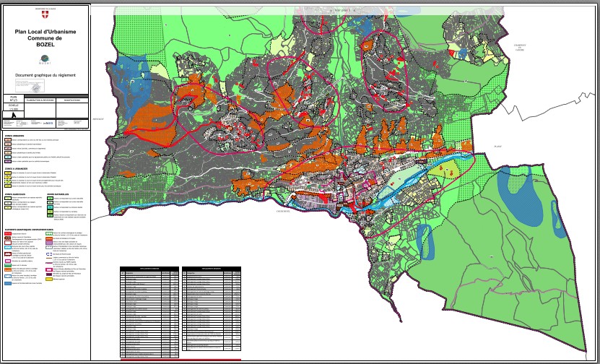Click the 'ZONES A URBANISER' legend heading
Image resolution: width=600 pixels, height=364 pixels.
(x=16, y=169)
